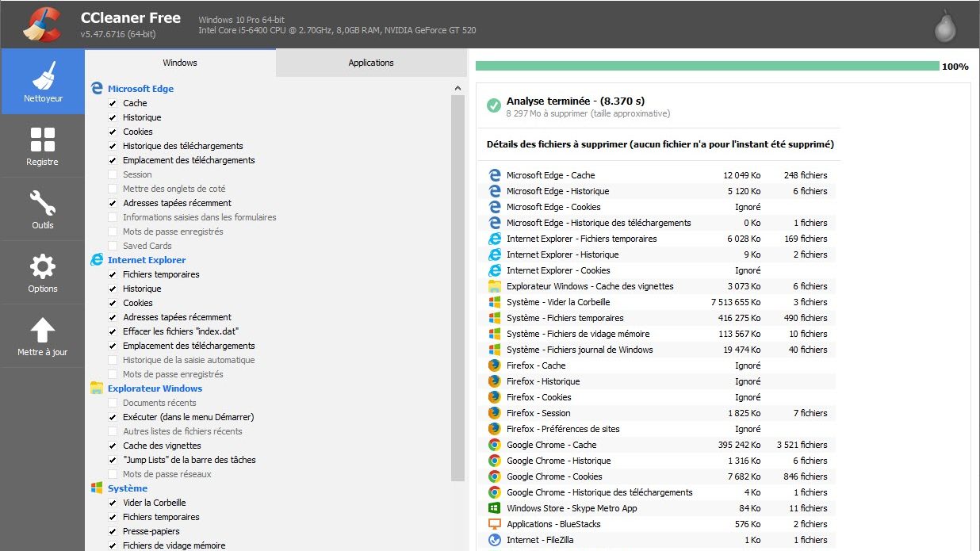
Task: Enable Saved Cards checkbox
Action: (113, 246)
